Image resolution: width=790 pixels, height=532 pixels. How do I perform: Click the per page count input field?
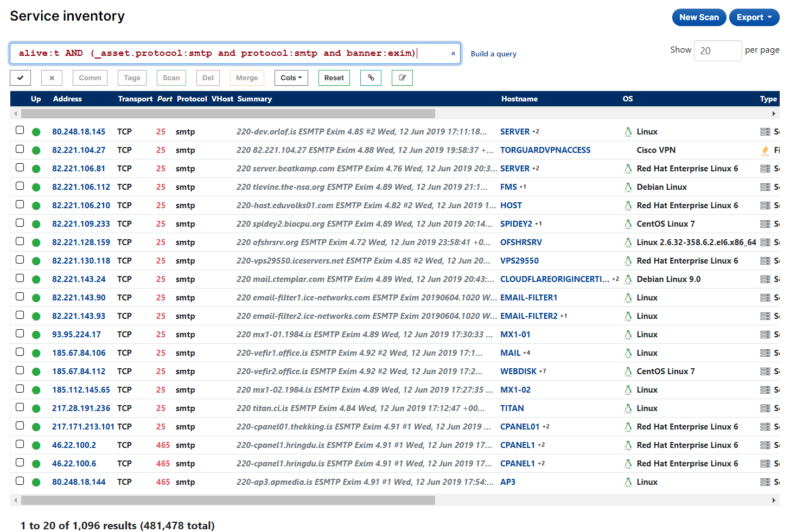point(717,50)
